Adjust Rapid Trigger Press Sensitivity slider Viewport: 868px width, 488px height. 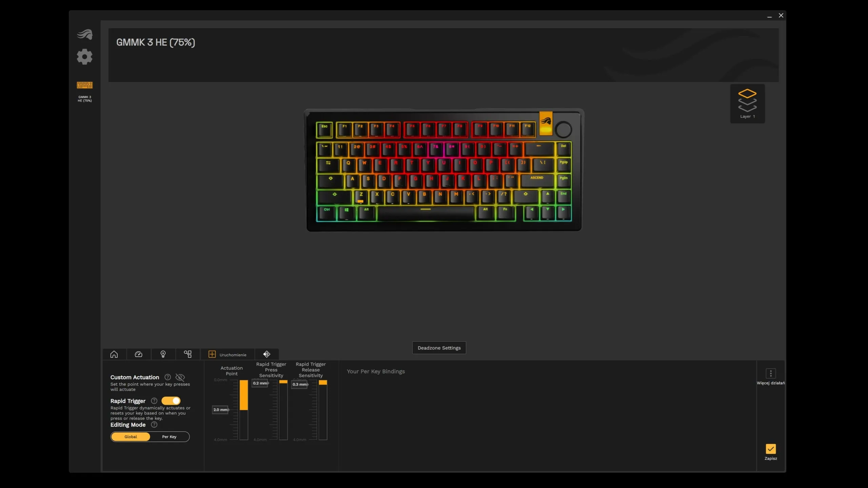[x=283, y=410]
